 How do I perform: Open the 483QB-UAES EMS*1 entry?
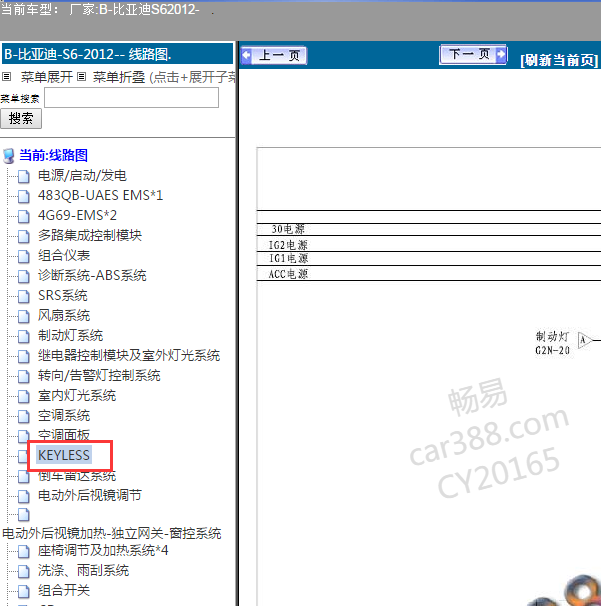click(100, 195)
